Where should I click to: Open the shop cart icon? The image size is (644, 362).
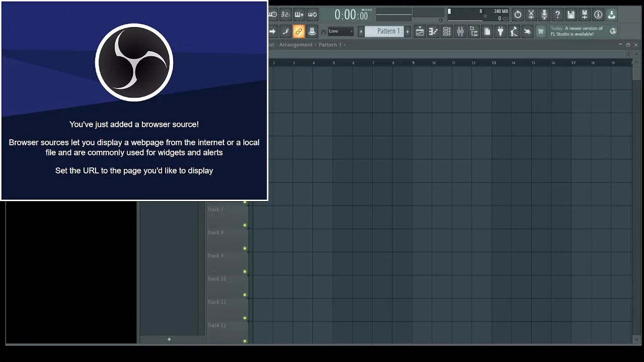(x=541, y=31)
